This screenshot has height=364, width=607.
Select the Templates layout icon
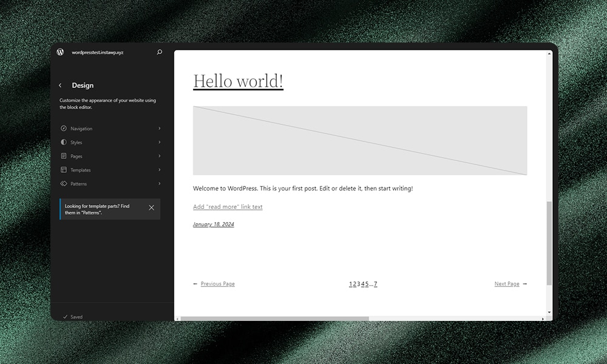pyautogui.click(x=64, y=170)
